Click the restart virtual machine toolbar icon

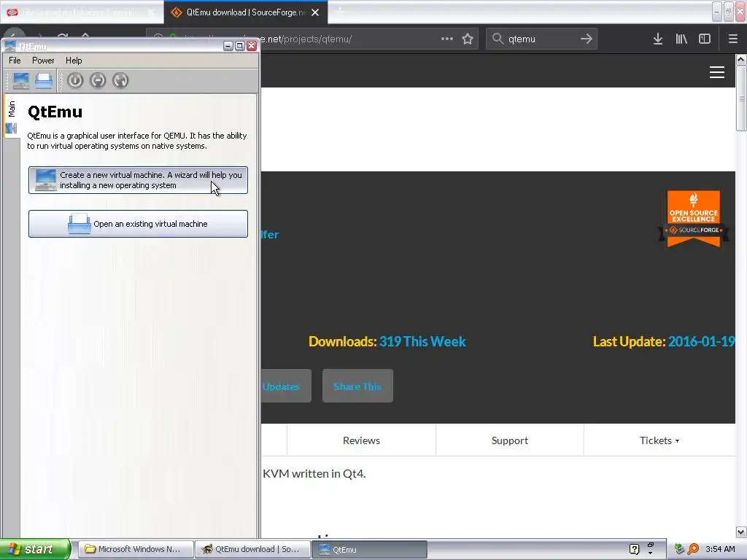[120, 80]
